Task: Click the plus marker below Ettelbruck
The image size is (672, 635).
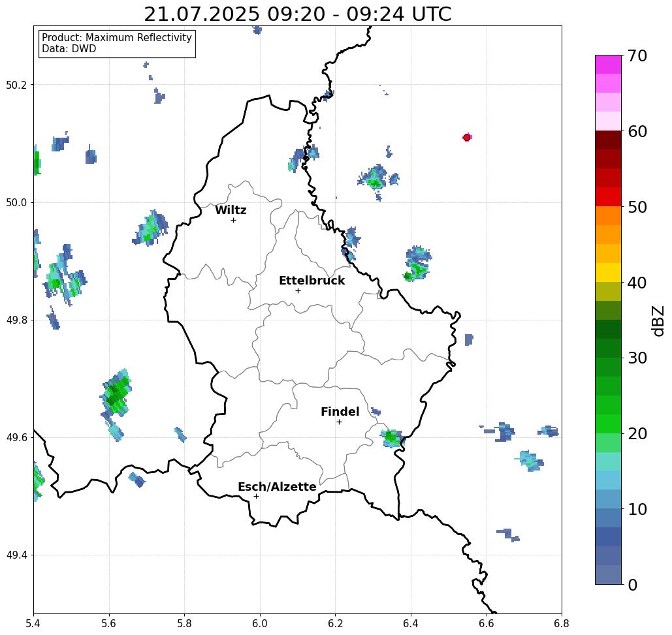Action: [298, 290]
